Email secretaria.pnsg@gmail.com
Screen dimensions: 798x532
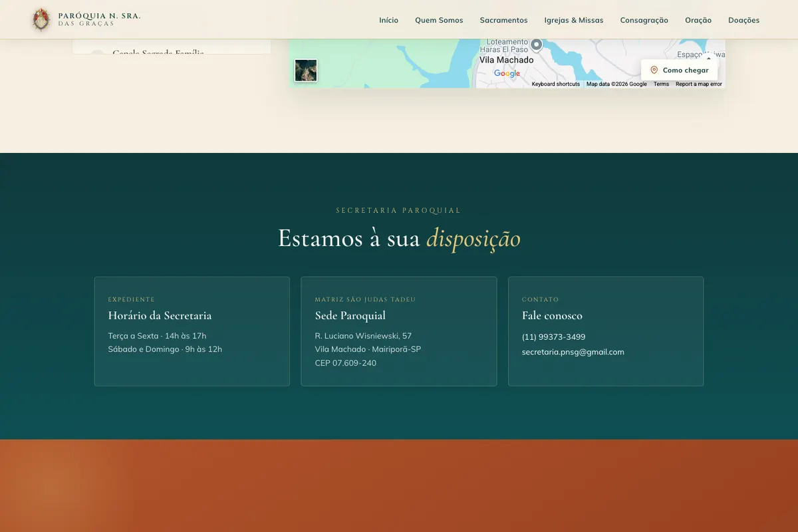(x=573, y=352)
